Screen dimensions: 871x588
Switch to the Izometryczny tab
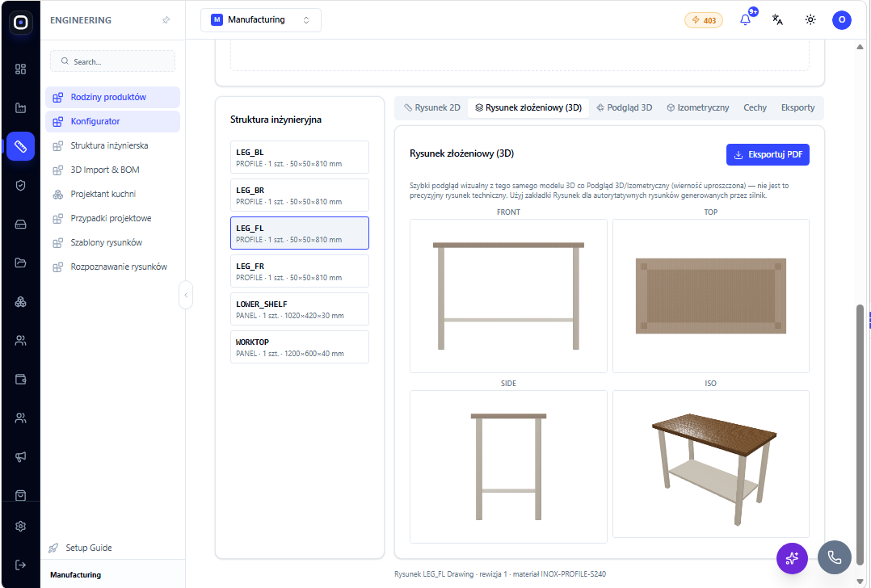[x=698, y=107]
